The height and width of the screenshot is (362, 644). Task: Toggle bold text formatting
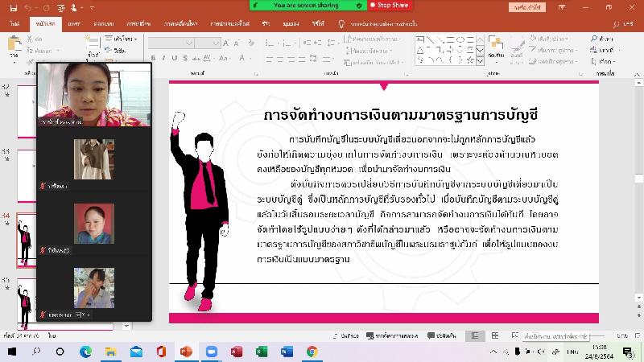153,58
